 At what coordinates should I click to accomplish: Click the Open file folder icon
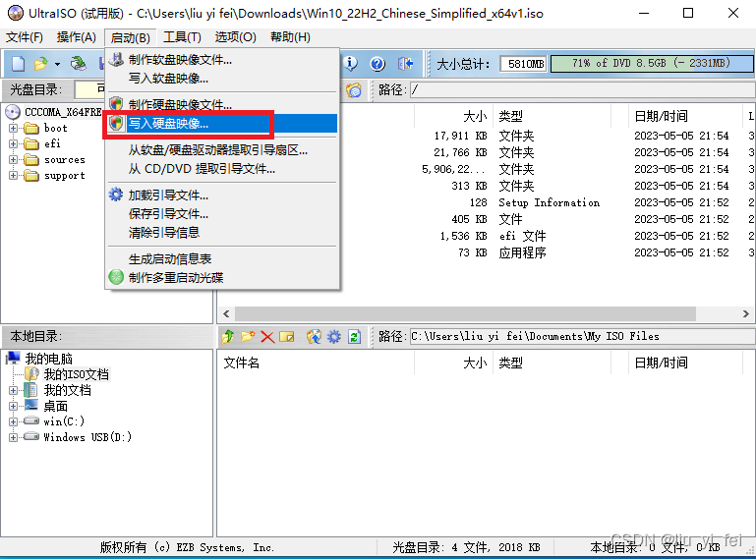41,64
